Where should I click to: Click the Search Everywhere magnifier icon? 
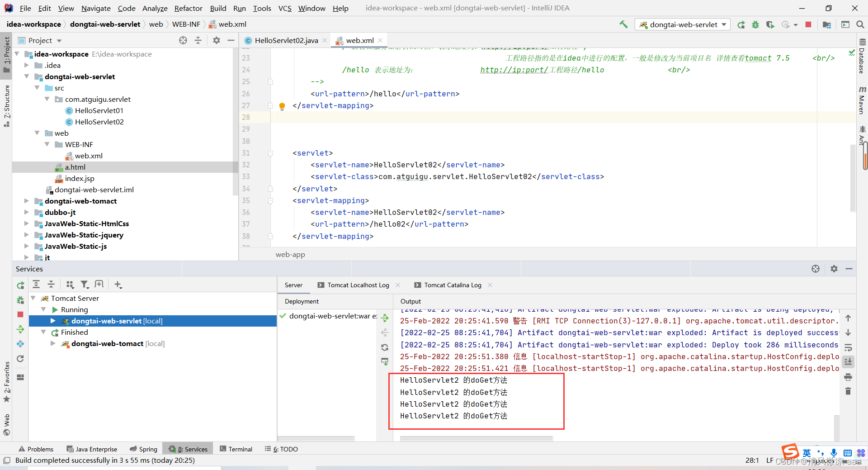pos(860,24)
